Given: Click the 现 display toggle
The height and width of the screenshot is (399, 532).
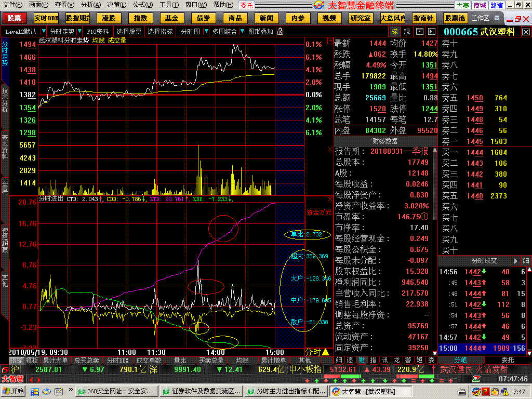Looking at the screenshot, I should (x=407, y=32).
